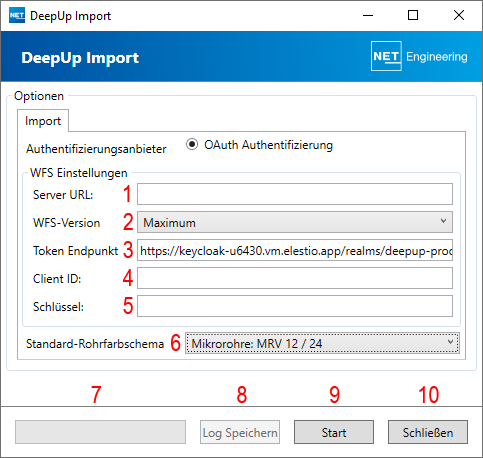
Task: Click the NET Engineering logo in banner
Action: tap(419, 56)
